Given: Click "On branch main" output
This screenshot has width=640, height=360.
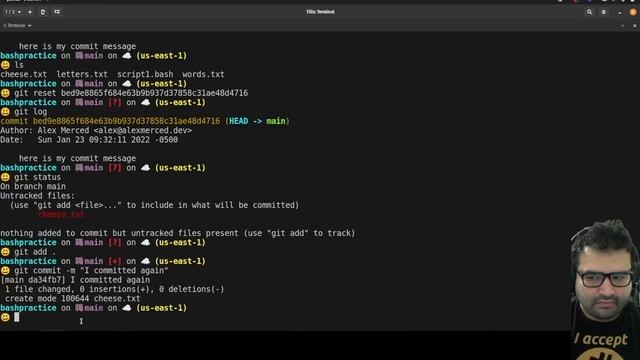Looking at the screenshot, I should (33, 187).
